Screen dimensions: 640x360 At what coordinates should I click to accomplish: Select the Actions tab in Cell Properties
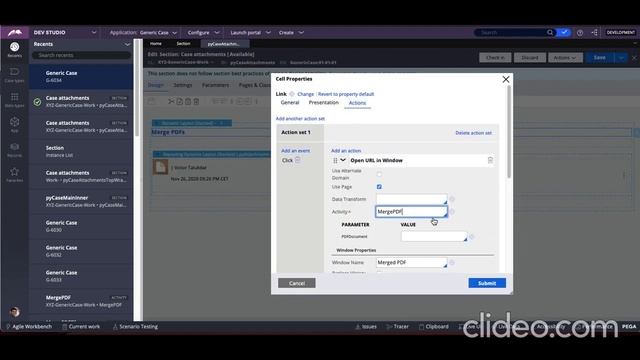coord(357,103)
